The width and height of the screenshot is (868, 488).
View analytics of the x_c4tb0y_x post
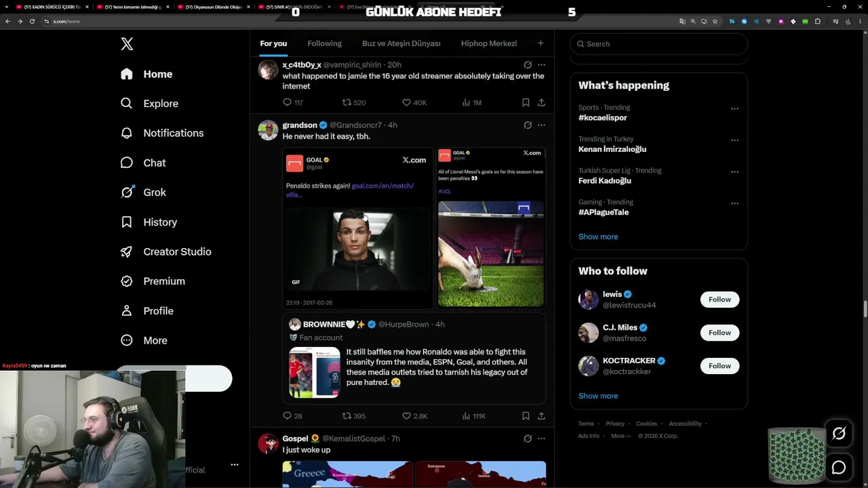(466, 102)
